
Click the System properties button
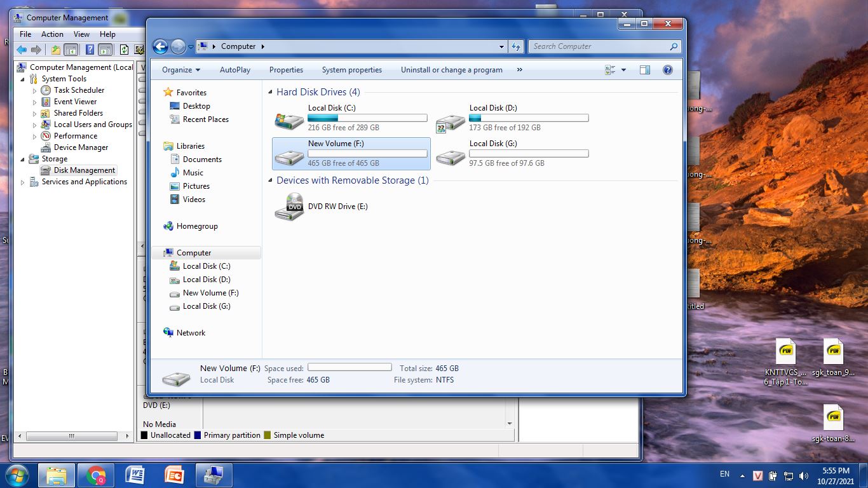351,70
